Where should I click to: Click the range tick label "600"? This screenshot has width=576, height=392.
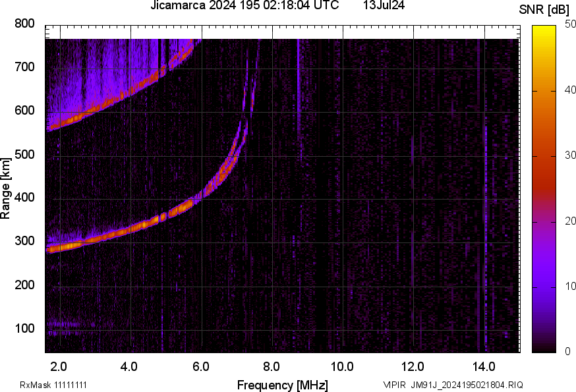24,111
